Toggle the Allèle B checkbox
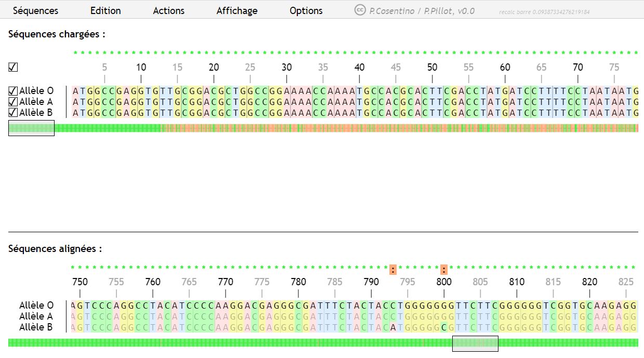The height and width of the screenshot is (358, 644). click(13, 113)
